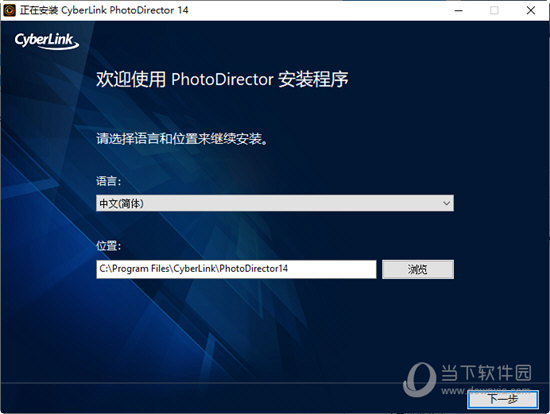This screenshot has height=414, width=550.
Task: Click the 浏览 browse button
Action: pos(418,269)
